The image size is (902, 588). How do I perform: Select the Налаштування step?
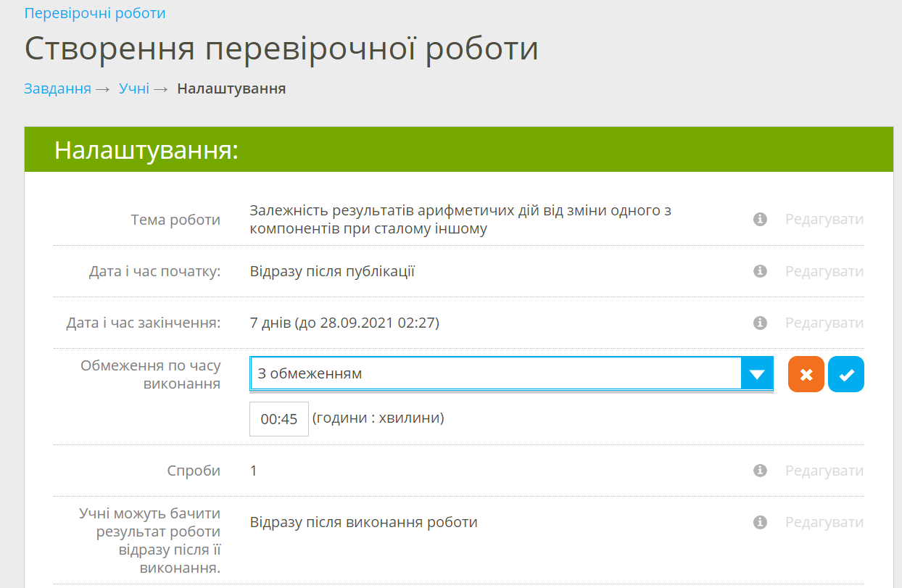coord(231,88)
